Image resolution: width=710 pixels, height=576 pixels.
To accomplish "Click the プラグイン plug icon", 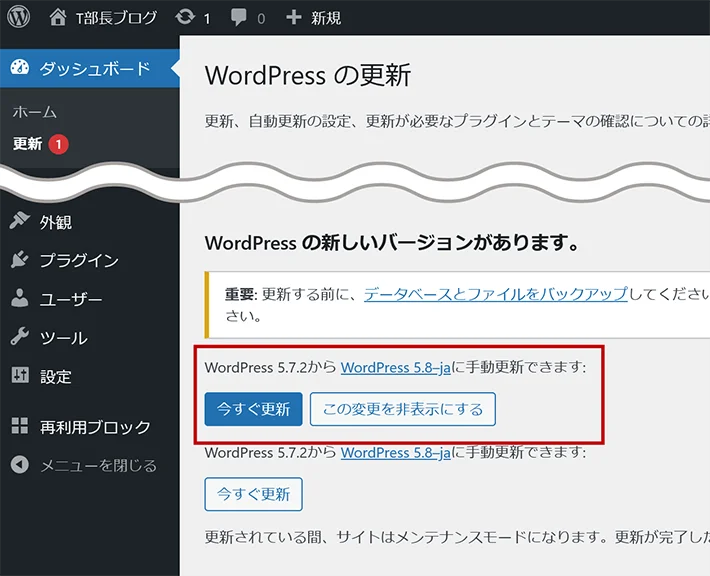I will pyautogui.click(x=19, y=259).
